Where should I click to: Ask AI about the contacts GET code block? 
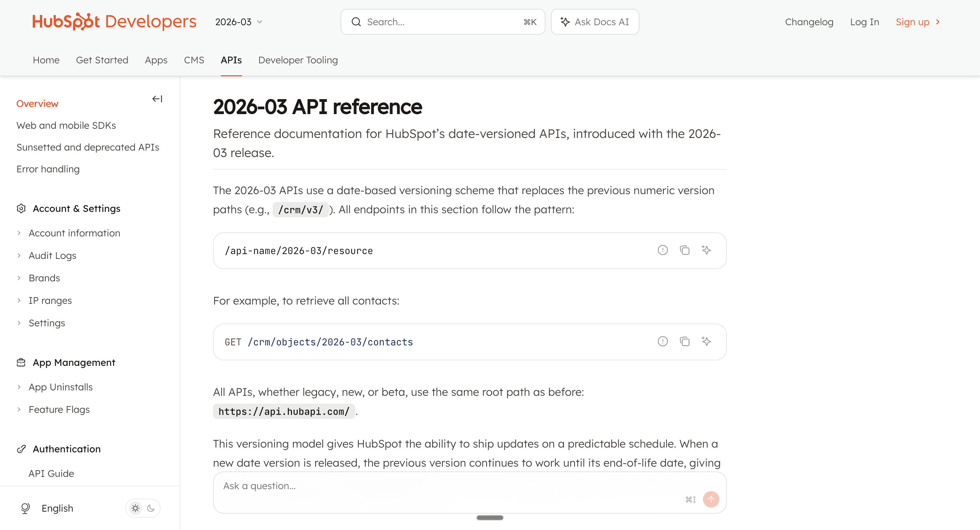point(706,342)
